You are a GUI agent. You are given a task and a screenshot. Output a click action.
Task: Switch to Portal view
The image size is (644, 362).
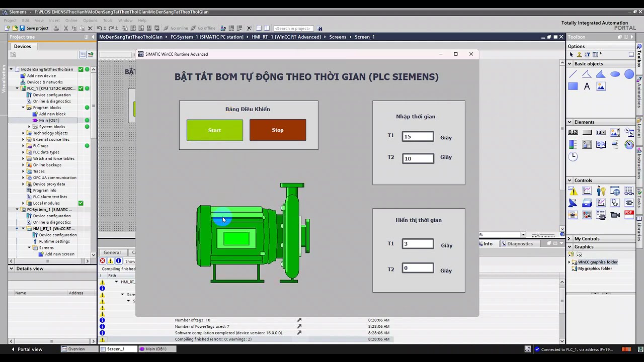coord(27,349)
